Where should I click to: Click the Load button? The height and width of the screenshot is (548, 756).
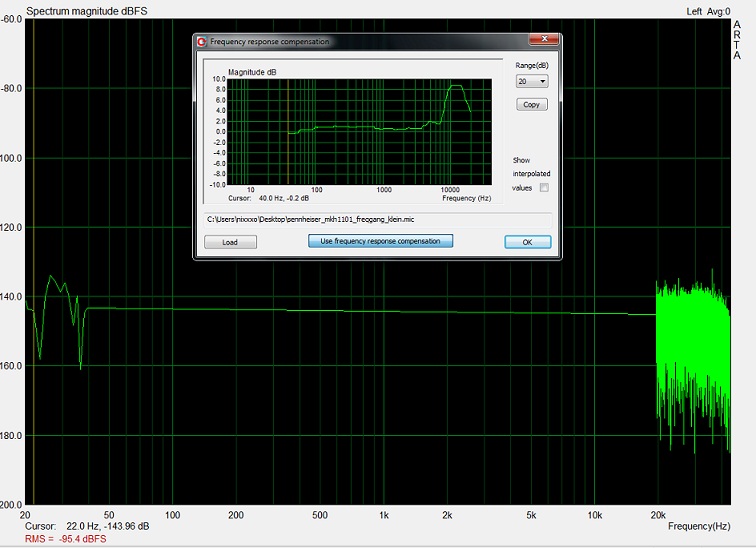pyautogui.click(x=230, y=242)
